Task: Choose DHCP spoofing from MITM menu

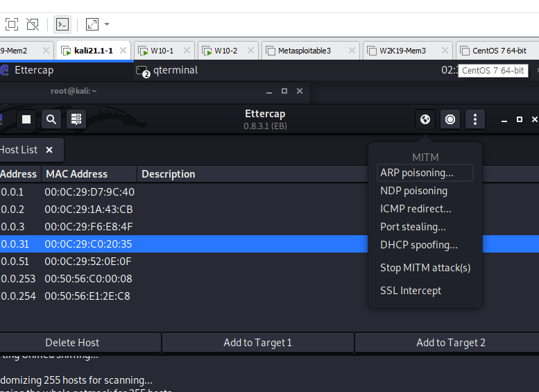Action: 425,245
